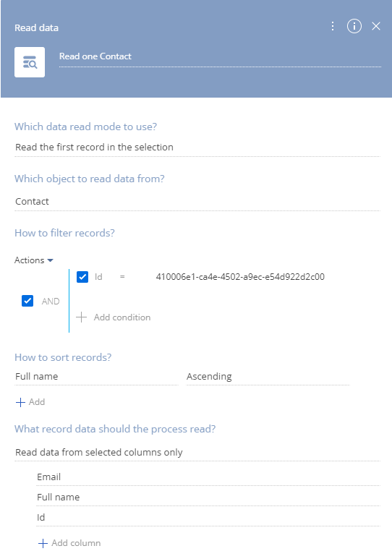The width and height of the screenshot is (392, 559).
Task: Click the plus icon next to Add sort
Action: click(x=20, y=402)
